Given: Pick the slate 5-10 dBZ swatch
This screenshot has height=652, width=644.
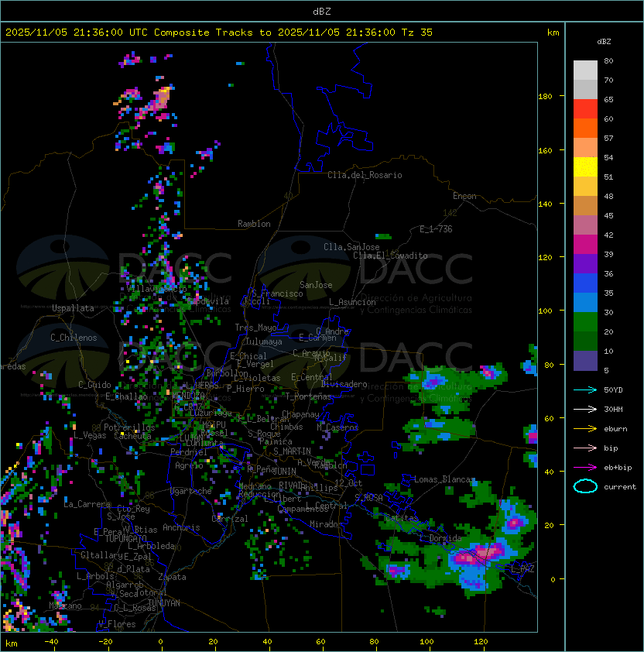Looking at the screenshot, I should (585, 361).
